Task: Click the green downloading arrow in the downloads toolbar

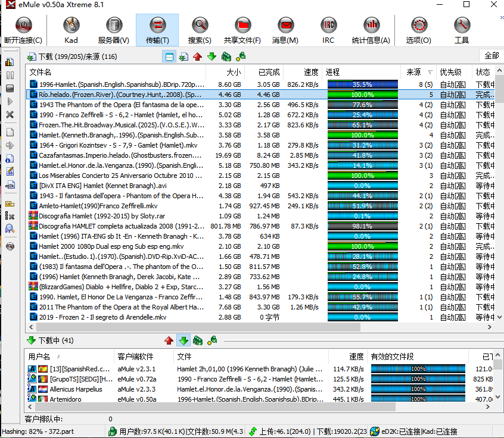Action: click(211, 57)
